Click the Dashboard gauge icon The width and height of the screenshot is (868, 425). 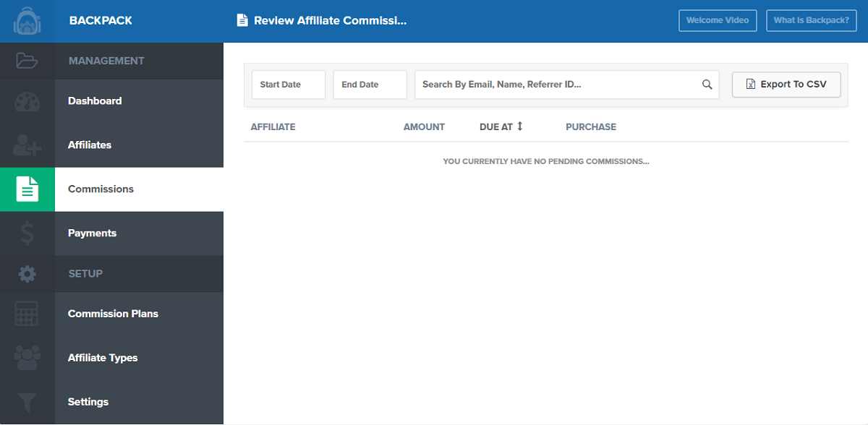27,101
